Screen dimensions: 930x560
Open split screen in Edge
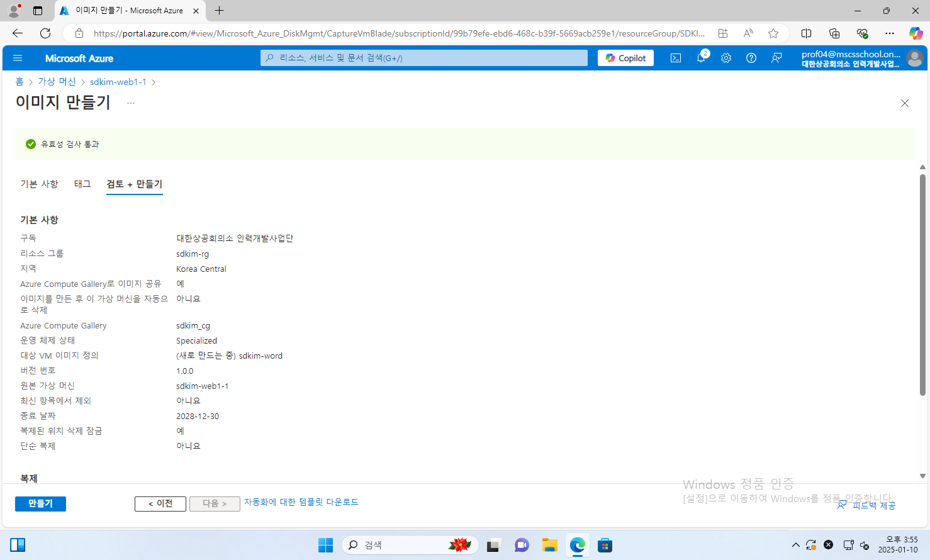(x=806, y=33)
